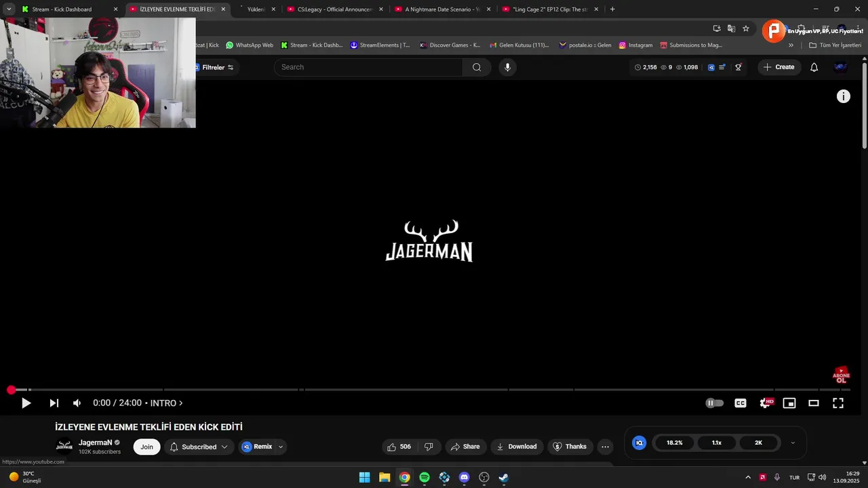The image size is (868, 488).
Task: Open WhatsApp Web bookmark
Action: coord(250,45)
